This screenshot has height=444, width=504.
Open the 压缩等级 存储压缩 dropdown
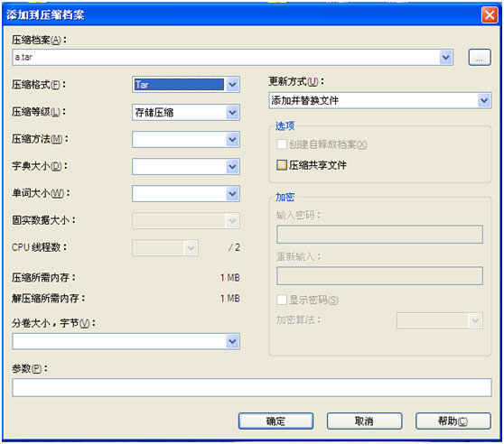[x=186, y=113]
